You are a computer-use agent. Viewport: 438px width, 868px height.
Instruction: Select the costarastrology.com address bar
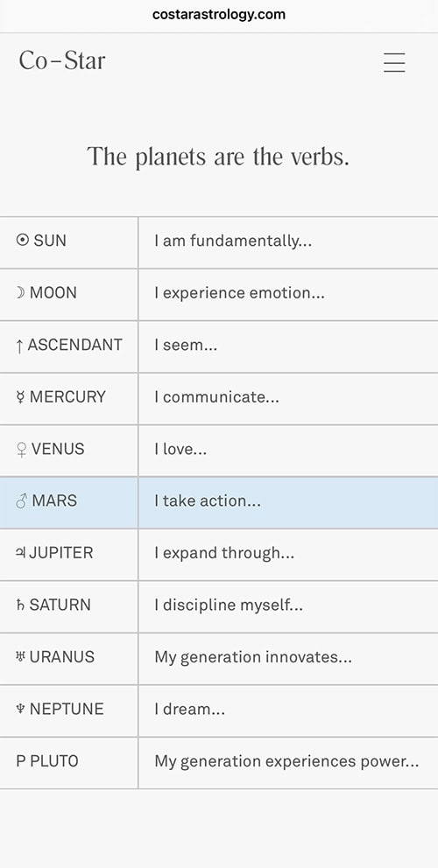219,15
